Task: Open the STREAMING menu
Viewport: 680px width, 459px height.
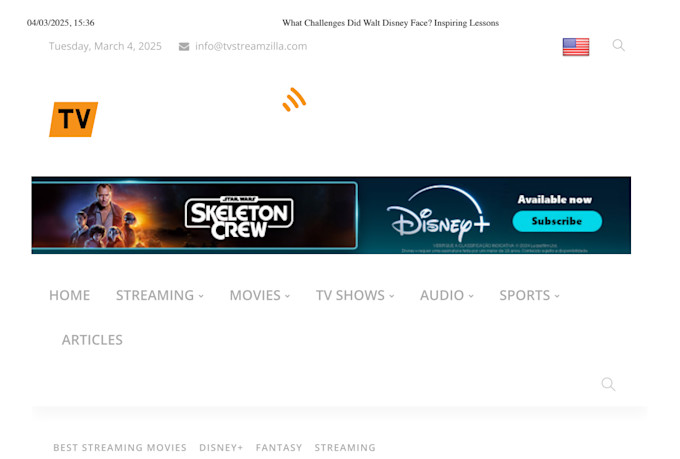Action: (x=155, y=295)
